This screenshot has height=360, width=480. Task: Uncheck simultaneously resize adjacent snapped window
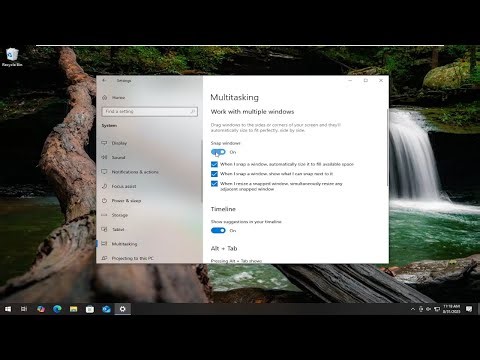point(214,184)
